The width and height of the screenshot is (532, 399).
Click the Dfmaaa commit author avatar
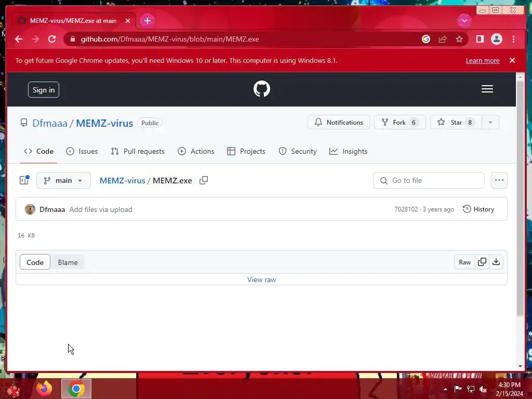point(30,209)
